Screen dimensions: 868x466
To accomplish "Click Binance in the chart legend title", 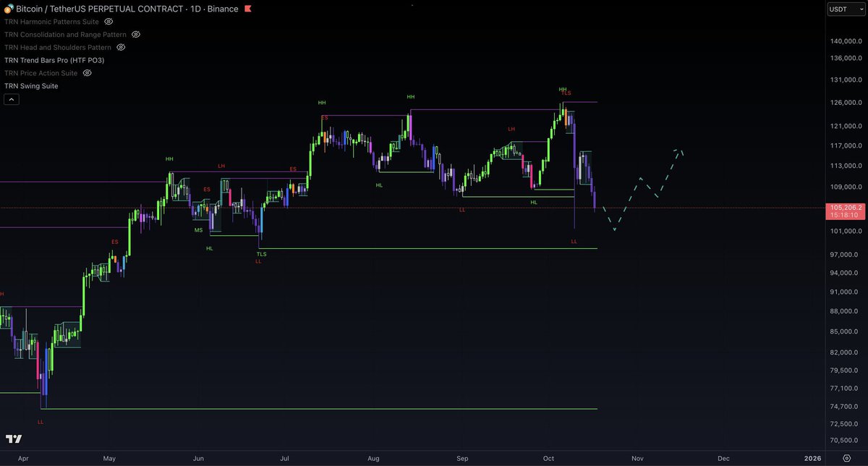I will coord(221,9).
